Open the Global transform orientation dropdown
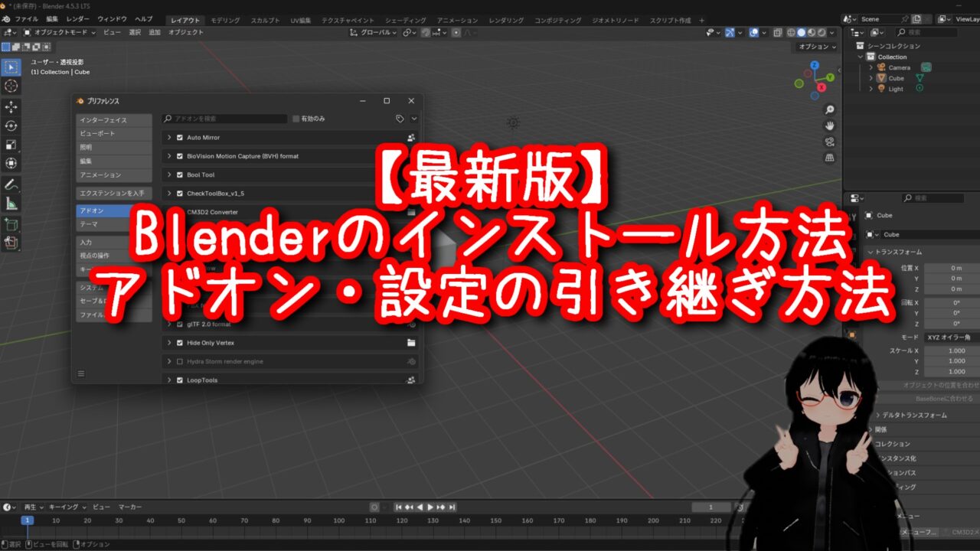This screenshot has height=551, width=980. [374, 32]
